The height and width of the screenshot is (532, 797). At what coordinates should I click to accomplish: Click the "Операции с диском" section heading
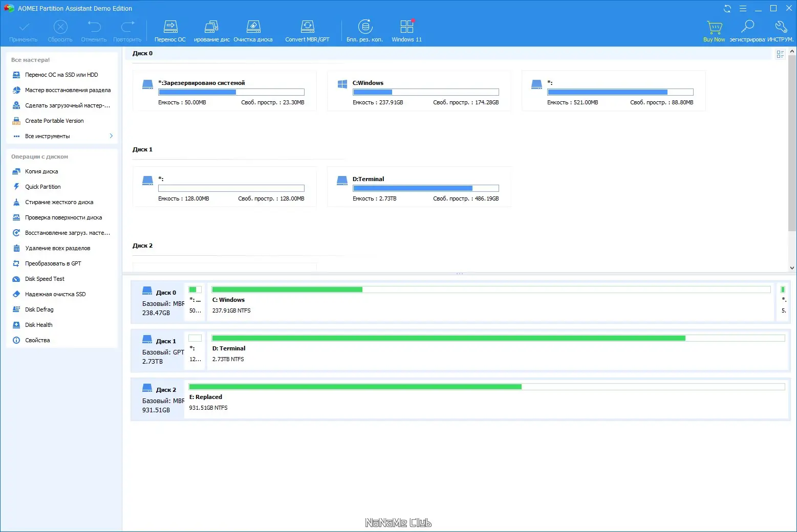pos(39,157)
